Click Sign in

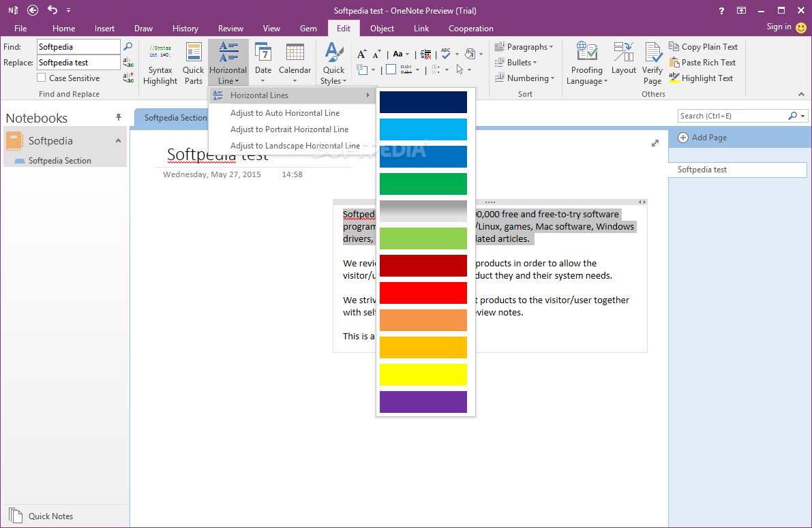click(779, 27)
